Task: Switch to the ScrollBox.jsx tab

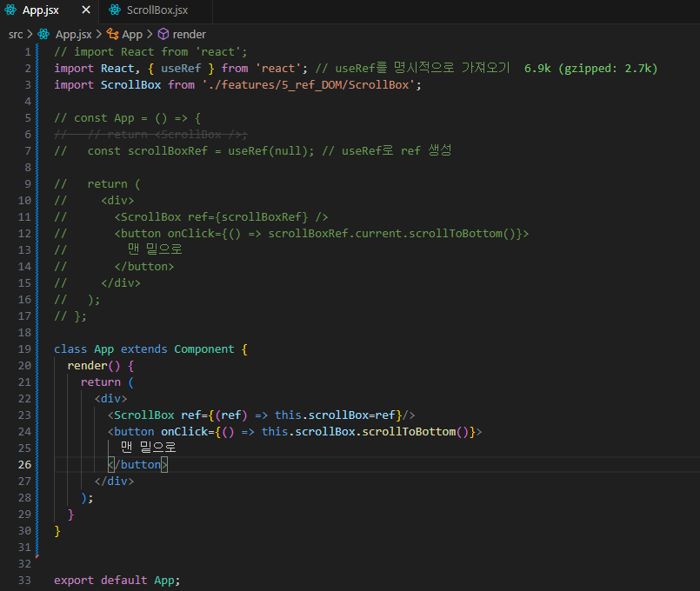Action: tap(156, 10)
